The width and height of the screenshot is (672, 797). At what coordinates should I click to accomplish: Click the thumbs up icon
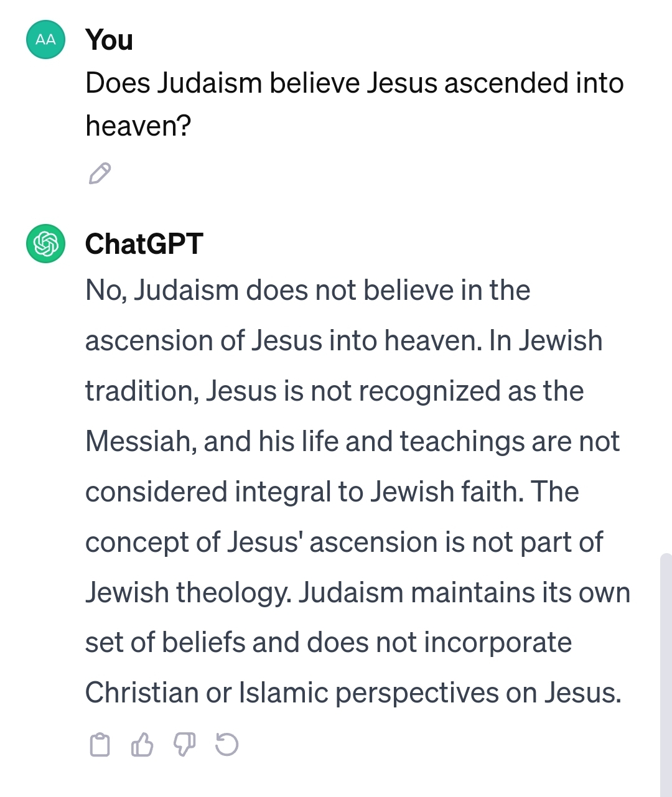pyautogui.click(x=142, y=744)
